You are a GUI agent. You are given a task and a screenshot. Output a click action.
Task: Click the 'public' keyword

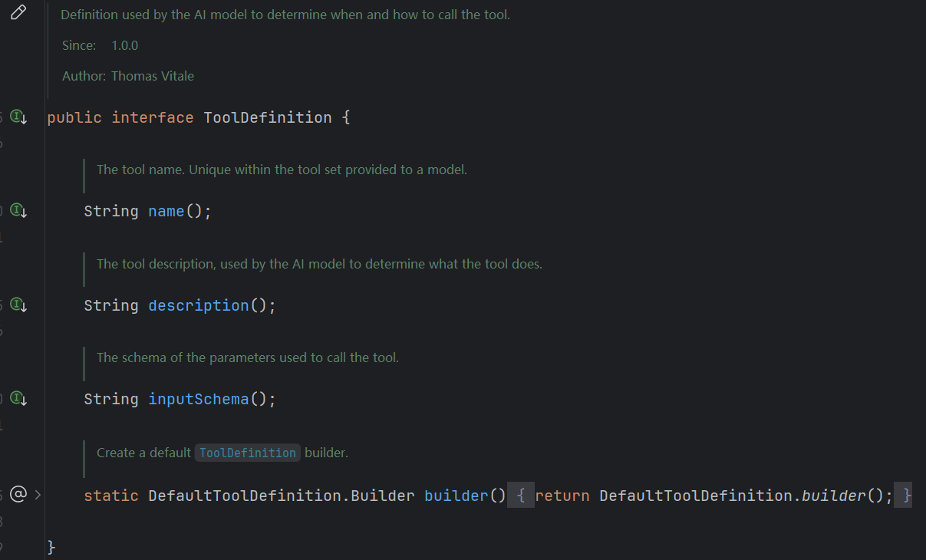[74, 117]
